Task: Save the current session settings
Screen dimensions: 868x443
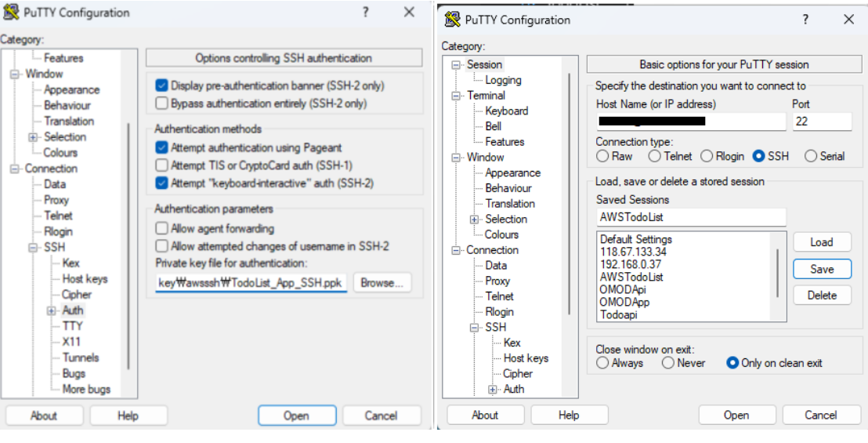Action: 822,269
